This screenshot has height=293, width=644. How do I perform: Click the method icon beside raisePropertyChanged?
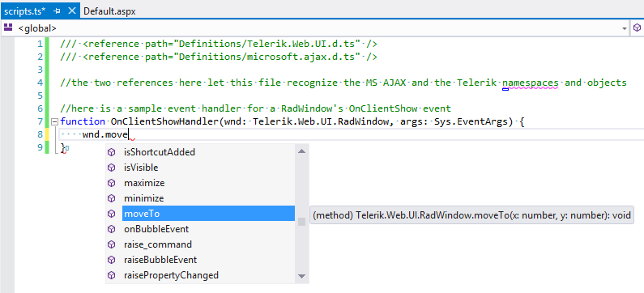(111, 275)
